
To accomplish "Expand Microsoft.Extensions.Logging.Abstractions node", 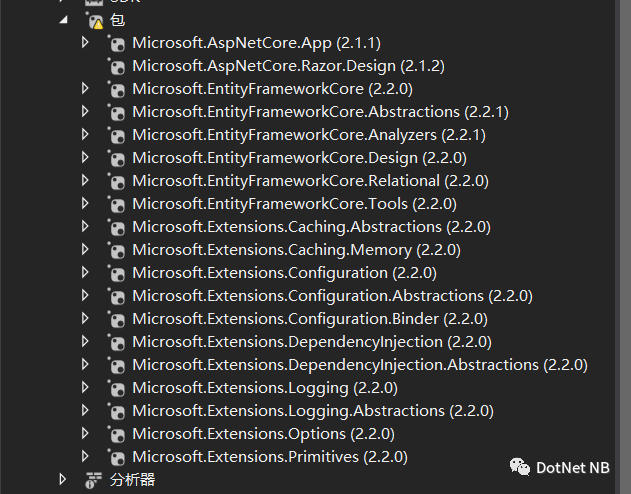I will [85, 410].
